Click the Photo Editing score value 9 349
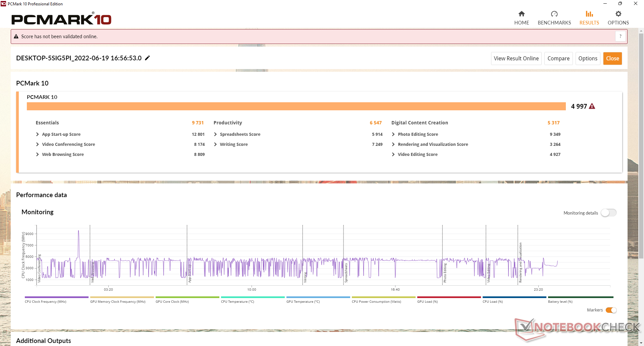Screen dimensions: 644x346 click(x=555, y=134)
